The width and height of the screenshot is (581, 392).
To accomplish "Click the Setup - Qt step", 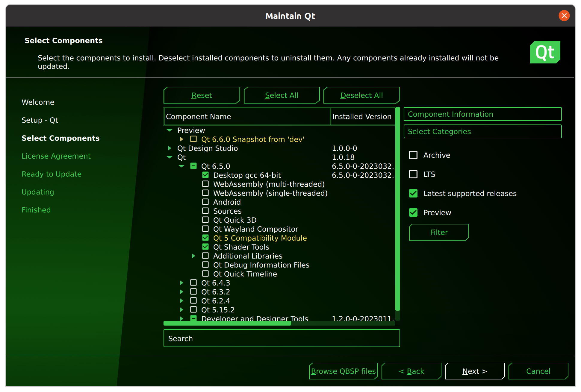I will [x=40, y=120].
